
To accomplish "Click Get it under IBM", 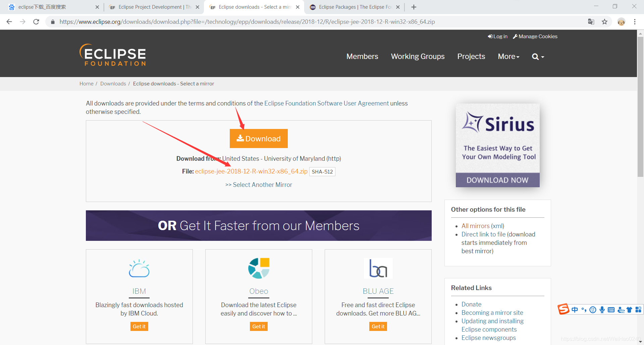I will (x=139, y=327).
